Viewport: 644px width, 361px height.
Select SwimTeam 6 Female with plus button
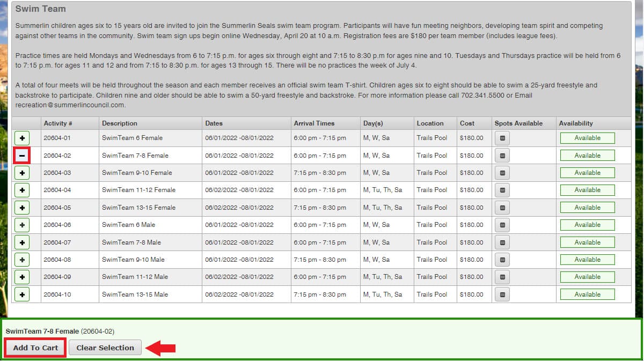[x=22, y=138]
